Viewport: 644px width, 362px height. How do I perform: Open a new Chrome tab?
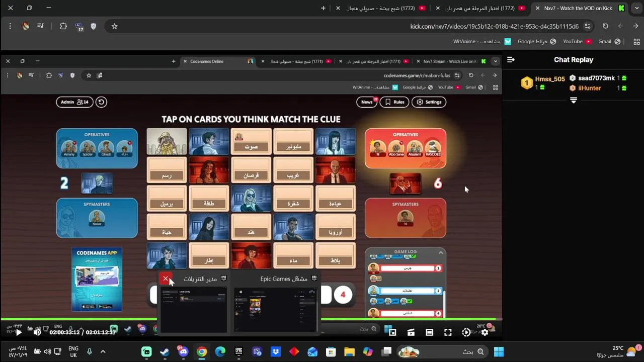coord(323,8)
